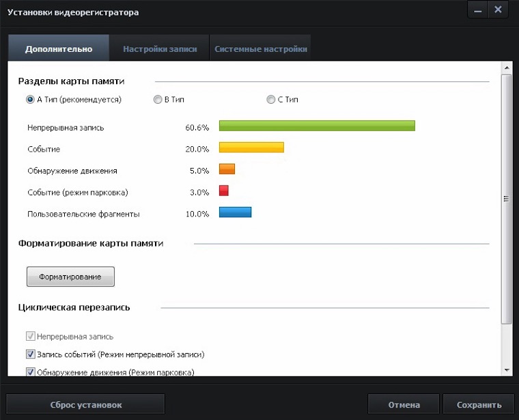Click the Дополнительно tab
Screen dimensions: 519x420
click(x=59, y=49)
